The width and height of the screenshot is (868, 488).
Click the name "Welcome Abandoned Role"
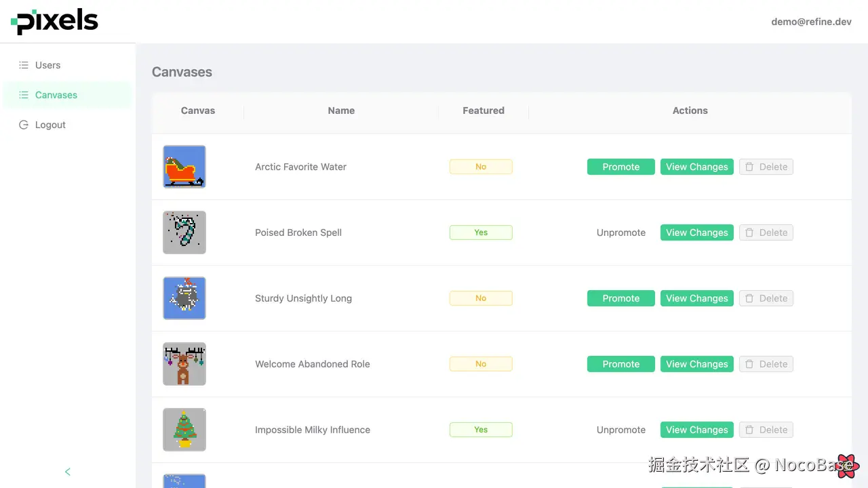[313, 364]
